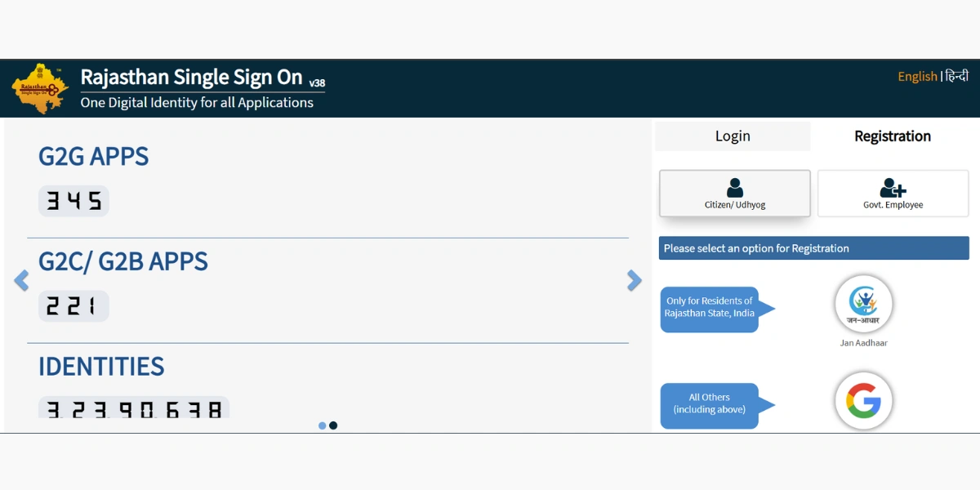The image size is (980, 490).
Task: Click the Rajasthan Single Sign On logo
Action: tap(41, 88)
